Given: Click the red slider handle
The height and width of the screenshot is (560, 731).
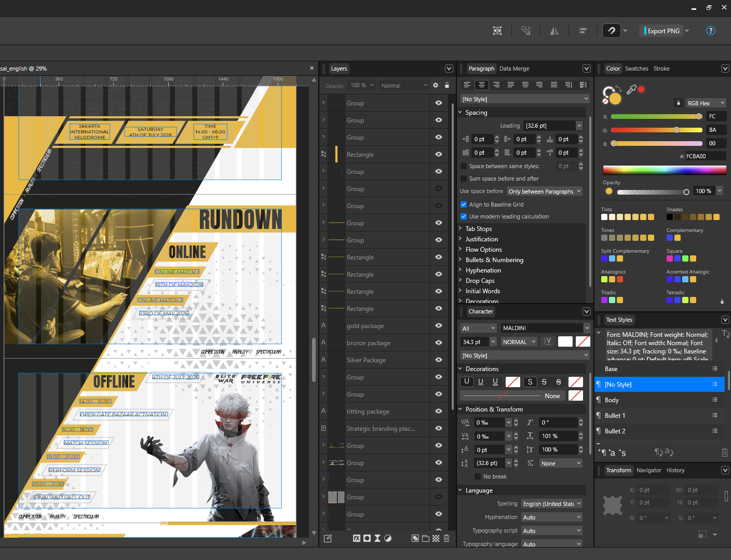Looking at the screenshot, I should pos(699,116).
